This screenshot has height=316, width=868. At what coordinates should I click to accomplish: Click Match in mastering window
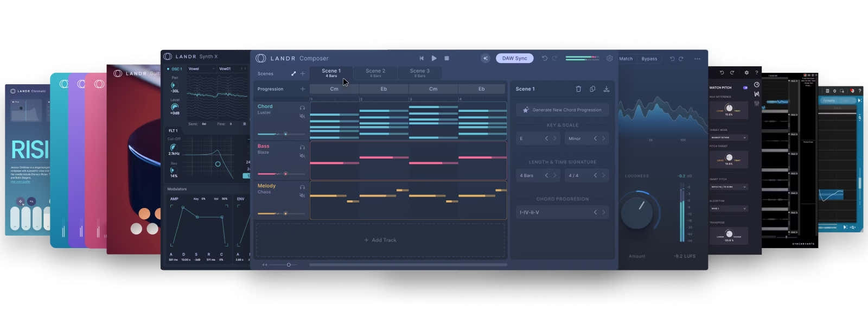click(626, 59)
